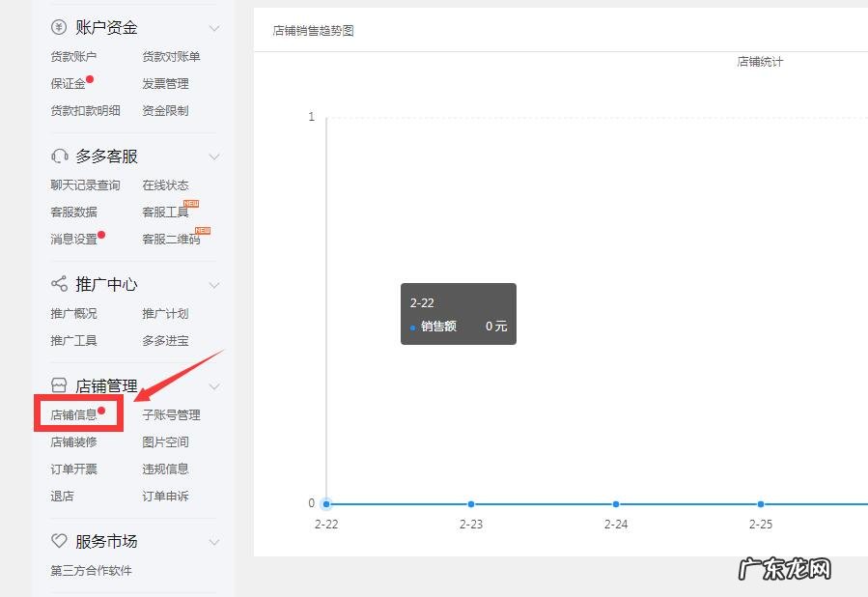Viewport: 868px width, 597px height.
Task: Switch to the 店铺销售趋势图 tab
Action: pos(312,30)
